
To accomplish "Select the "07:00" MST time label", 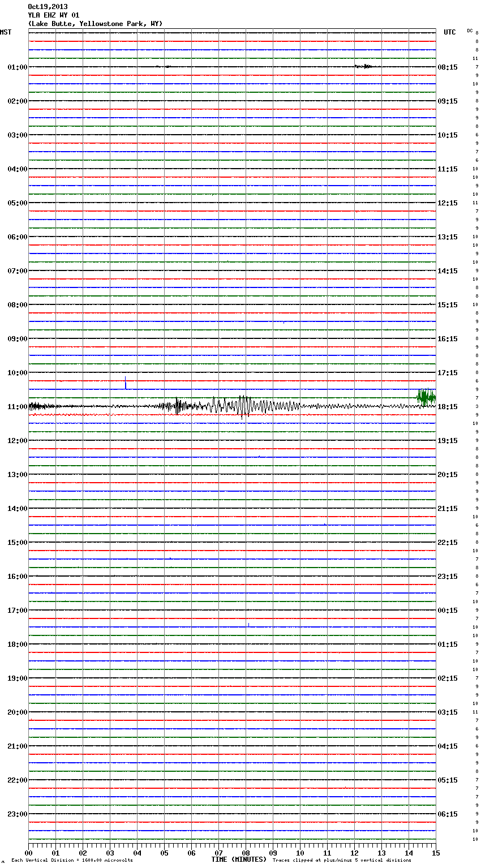I will [18, 271].
